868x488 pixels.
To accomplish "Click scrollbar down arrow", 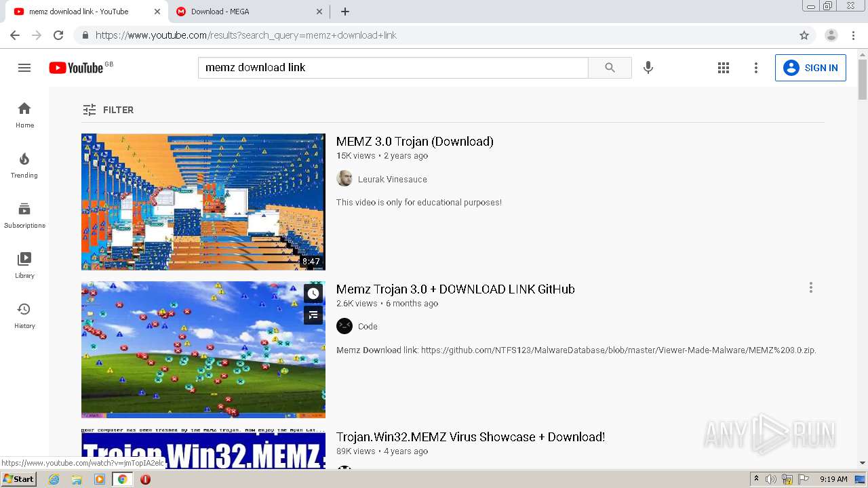I will point(862,463).
